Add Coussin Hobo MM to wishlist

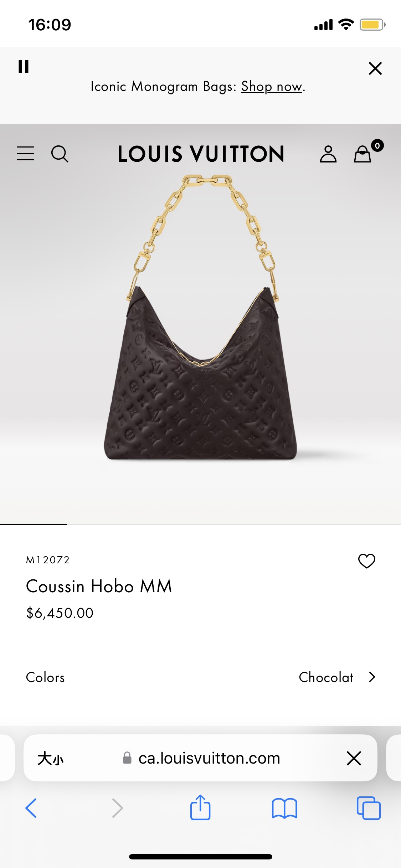366,561
